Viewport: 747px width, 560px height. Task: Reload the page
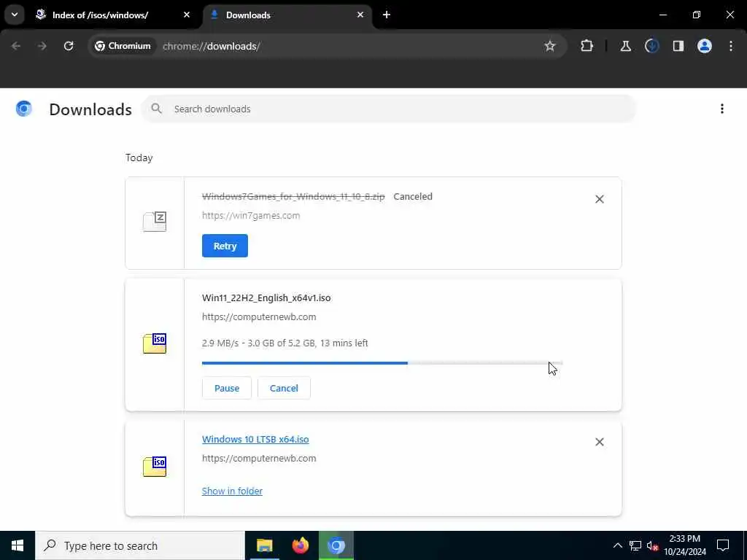coord(69,46)
